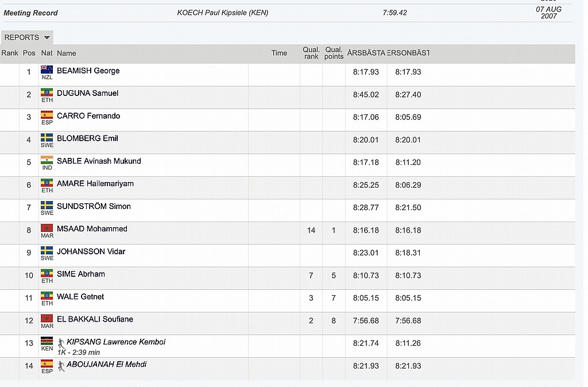This screenshot has width=588, height=387.
Task: Click CARRO personal best 8:05.69
Action: [x=408, y=117]
